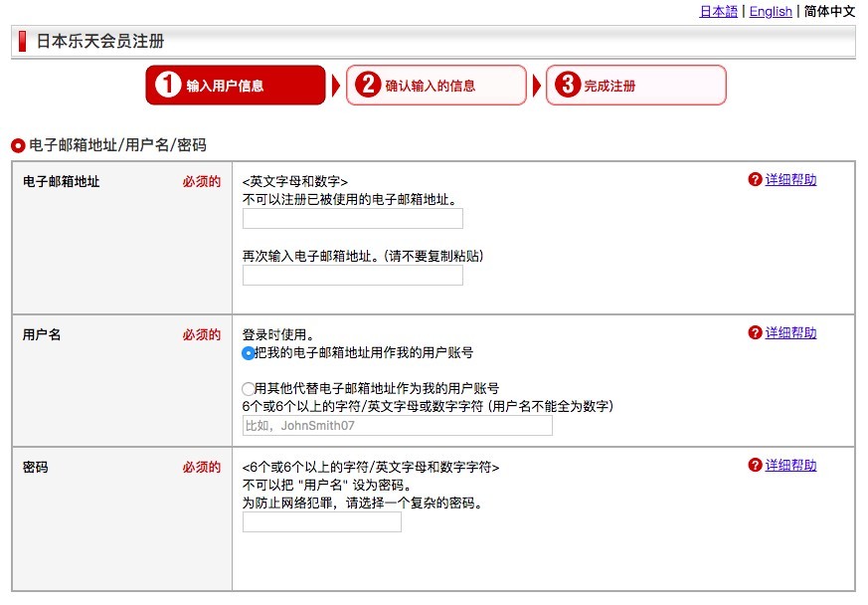
Task: Switch site language to English
Action: tap(771, 11)
